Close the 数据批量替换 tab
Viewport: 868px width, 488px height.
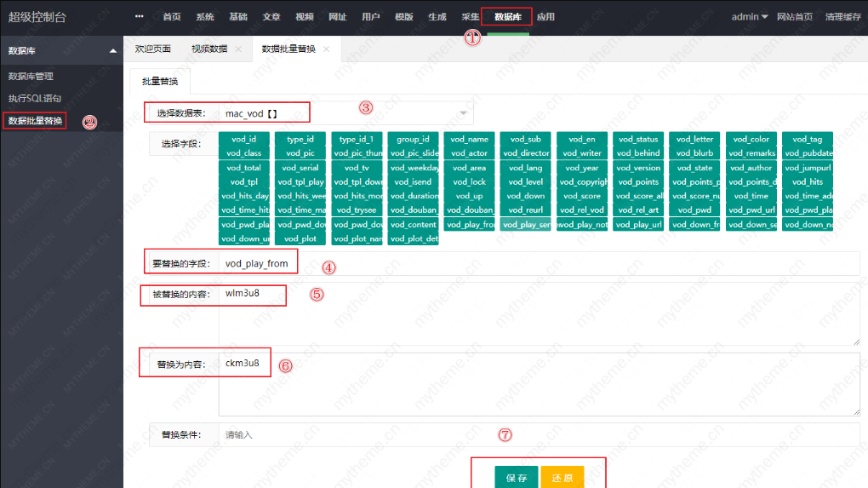(326, 49)
